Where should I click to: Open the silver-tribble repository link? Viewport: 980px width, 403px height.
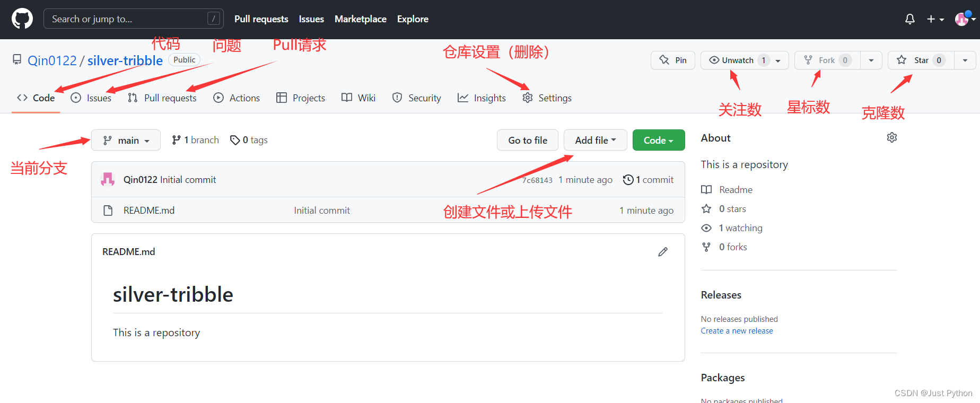coord(125,60)
